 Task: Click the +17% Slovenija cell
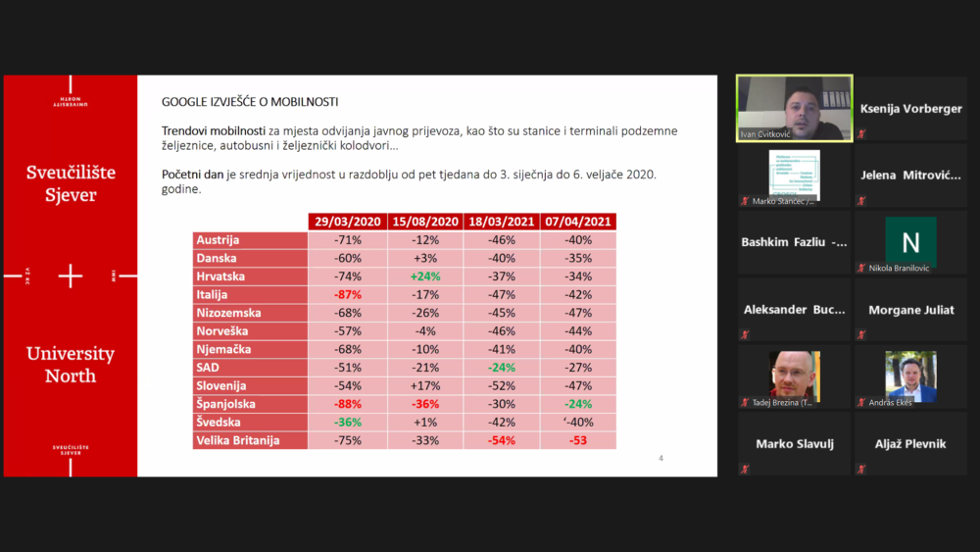click(425, 385)
